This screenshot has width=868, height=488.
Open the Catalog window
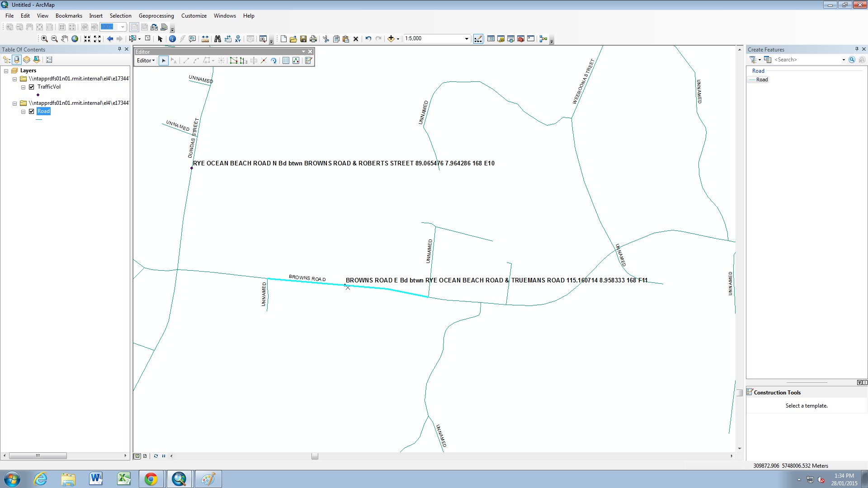coord(501,39)
